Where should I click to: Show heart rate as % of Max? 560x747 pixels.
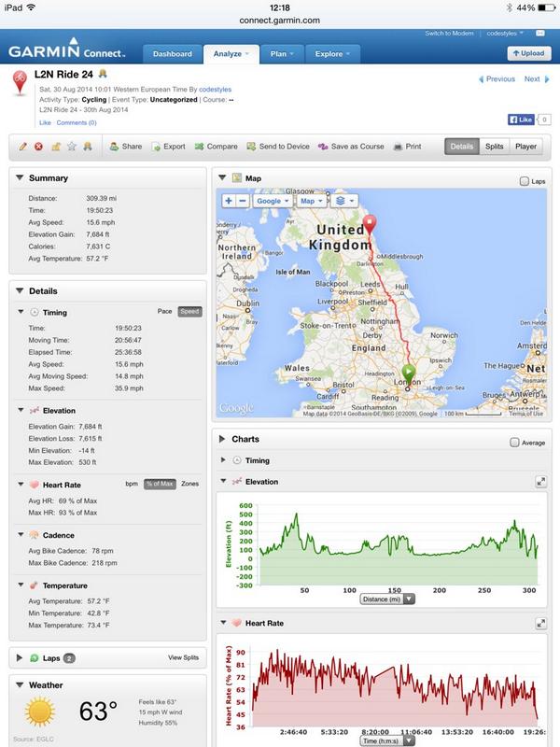pyautogui.click(x=160, y=484)
